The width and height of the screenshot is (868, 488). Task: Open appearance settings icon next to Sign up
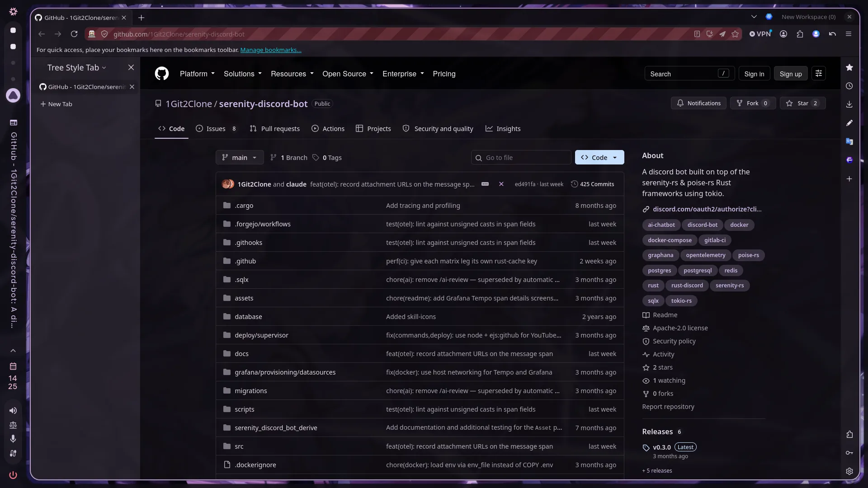(x=819, y=73)
